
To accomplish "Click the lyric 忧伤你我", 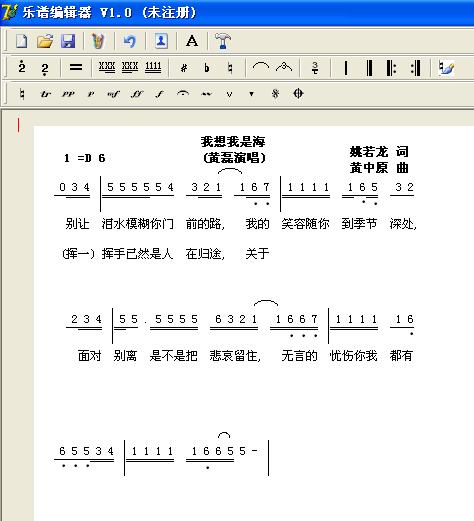I will 353,356.
